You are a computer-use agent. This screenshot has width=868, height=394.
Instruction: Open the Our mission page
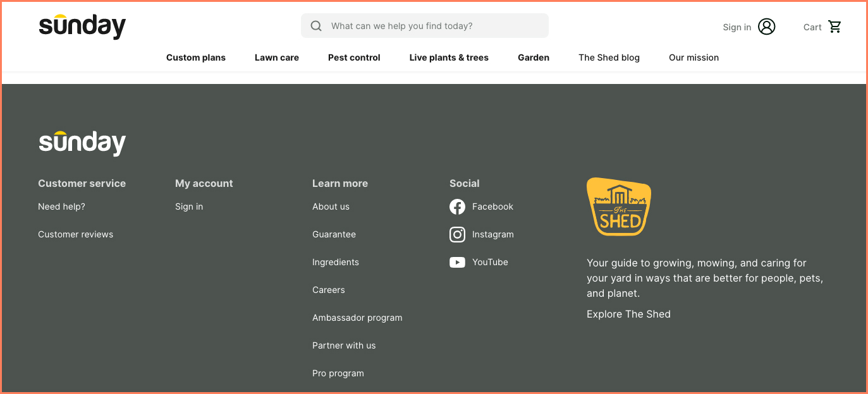click(x=694, y=57)
